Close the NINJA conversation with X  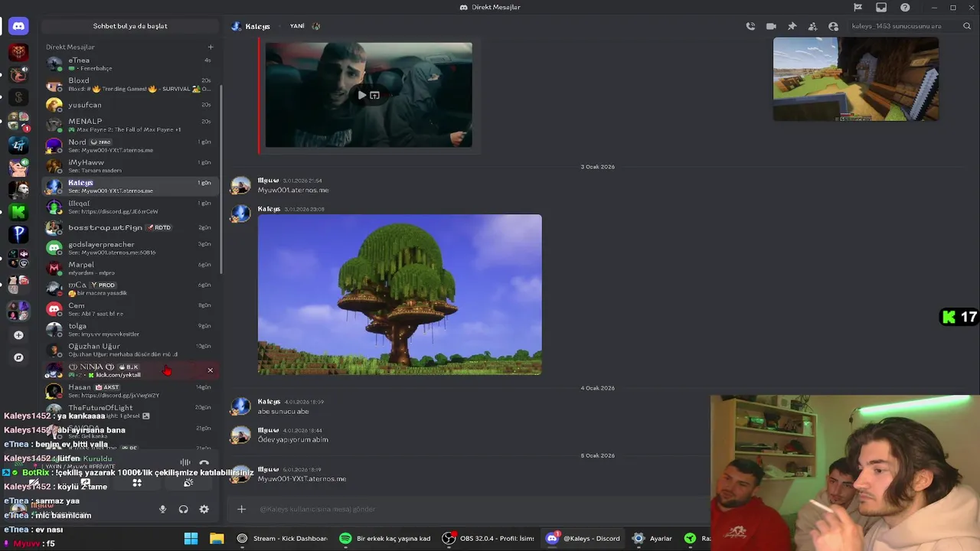(x=210, y=370)
